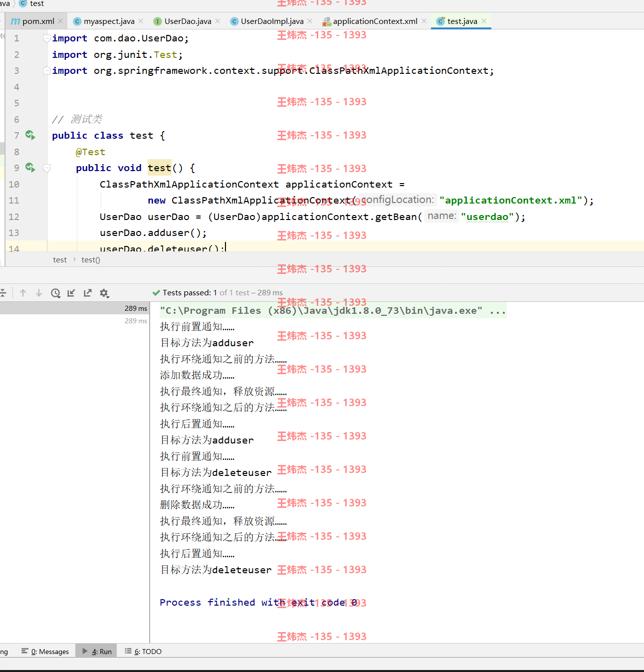Click the run gutter icon beside test() method
Screen dimensions: 644x672
30,168
